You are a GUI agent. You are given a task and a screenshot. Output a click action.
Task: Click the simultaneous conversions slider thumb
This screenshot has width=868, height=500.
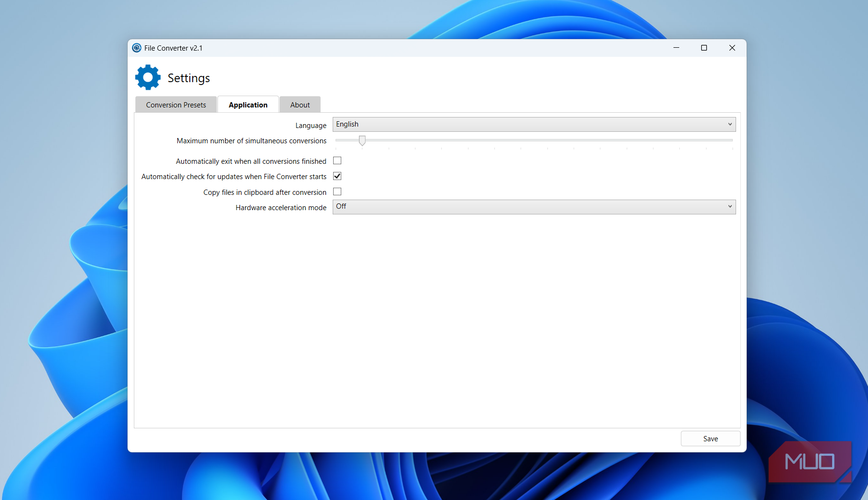[x=362, y=140]
